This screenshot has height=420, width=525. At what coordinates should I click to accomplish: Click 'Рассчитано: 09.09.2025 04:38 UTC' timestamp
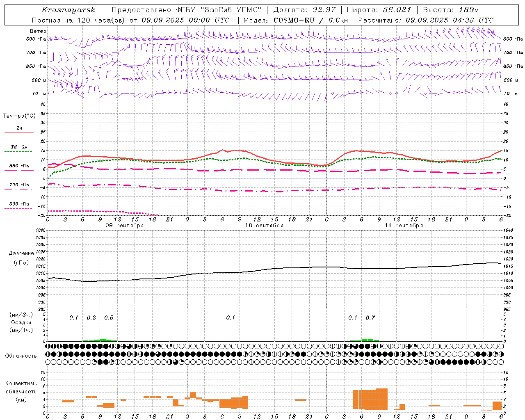426,20
